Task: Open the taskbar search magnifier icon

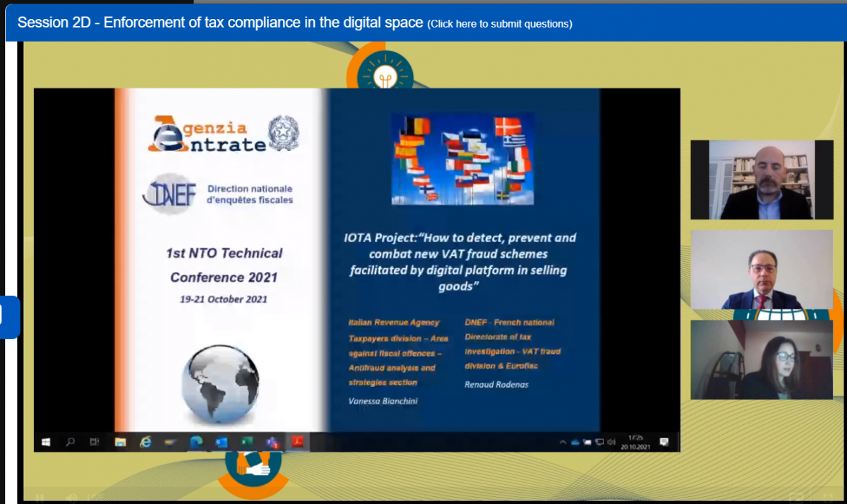Action: [70, 442]
